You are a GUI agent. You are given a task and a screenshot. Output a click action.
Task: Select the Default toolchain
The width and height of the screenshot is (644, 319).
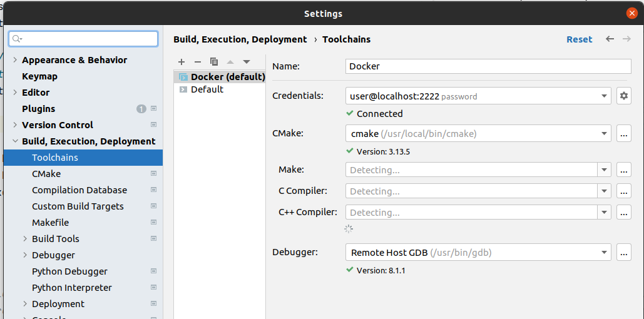[207, 89]
